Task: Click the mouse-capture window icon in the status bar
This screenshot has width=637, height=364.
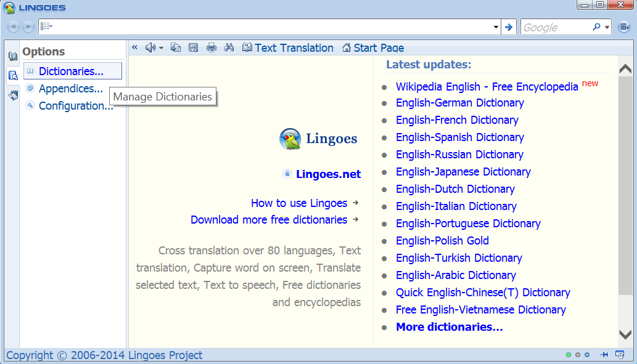Action: click(x=620, y=355)
